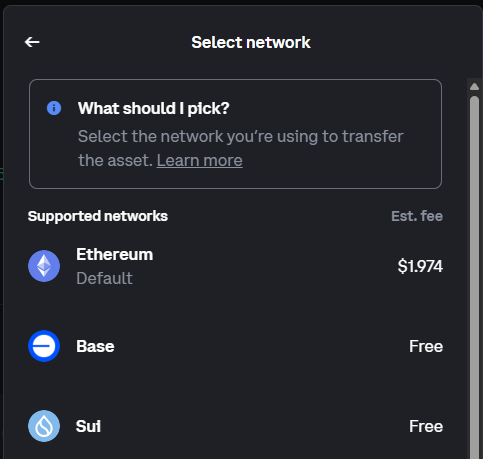The image size is (483, 459).
Task: Click the $1.974 Ethereum fee
Action: [420, 266]
